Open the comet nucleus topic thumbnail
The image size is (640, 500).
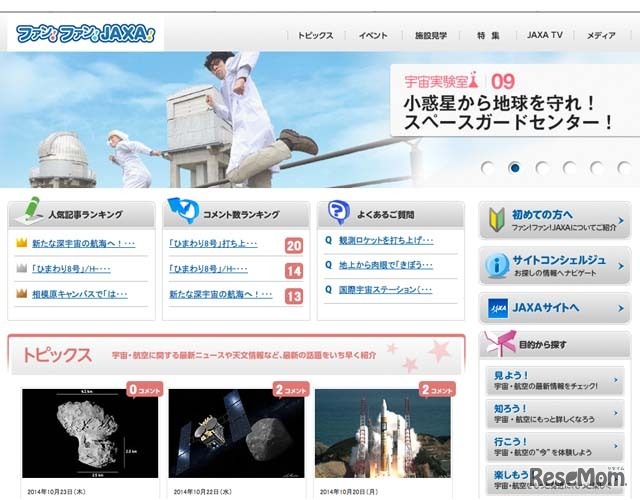point(90,433)
